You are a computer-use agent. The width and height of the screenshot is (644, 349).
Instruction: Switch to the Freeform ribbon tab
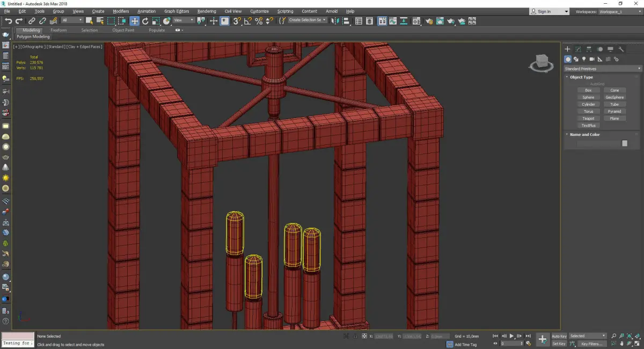[58, 30]
